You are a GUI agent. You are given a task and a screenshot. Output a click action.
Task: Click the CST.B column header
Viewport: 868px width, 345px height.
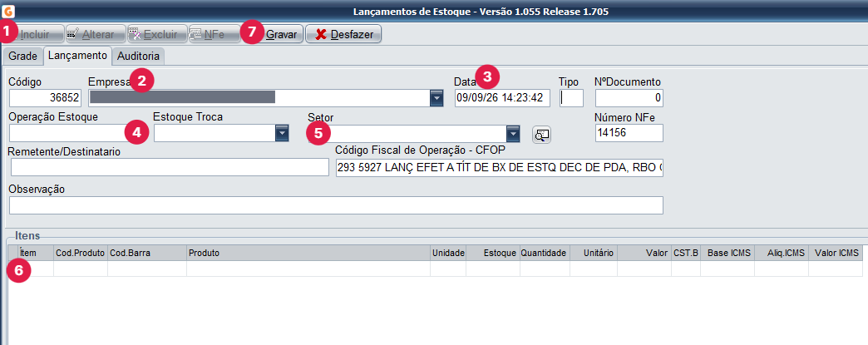pyautogui.click(x=686, y=253)
